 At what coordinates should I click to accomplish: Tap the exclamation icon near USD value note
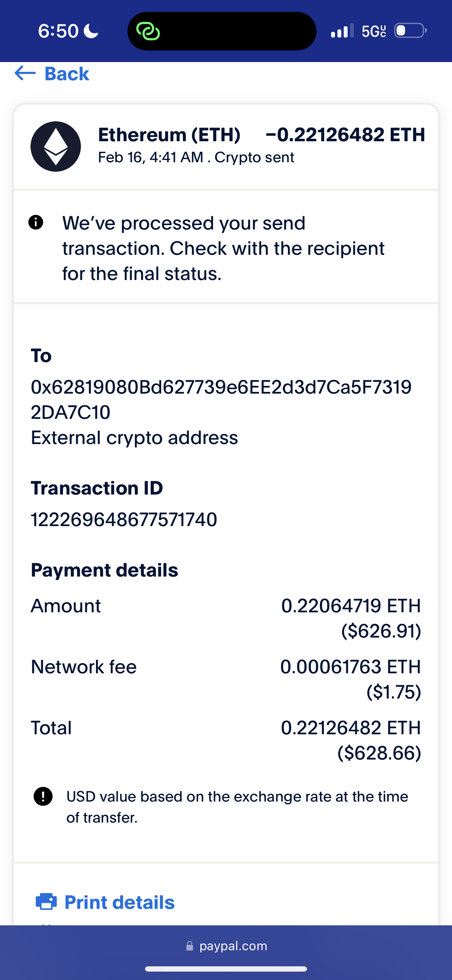[43, 796]
